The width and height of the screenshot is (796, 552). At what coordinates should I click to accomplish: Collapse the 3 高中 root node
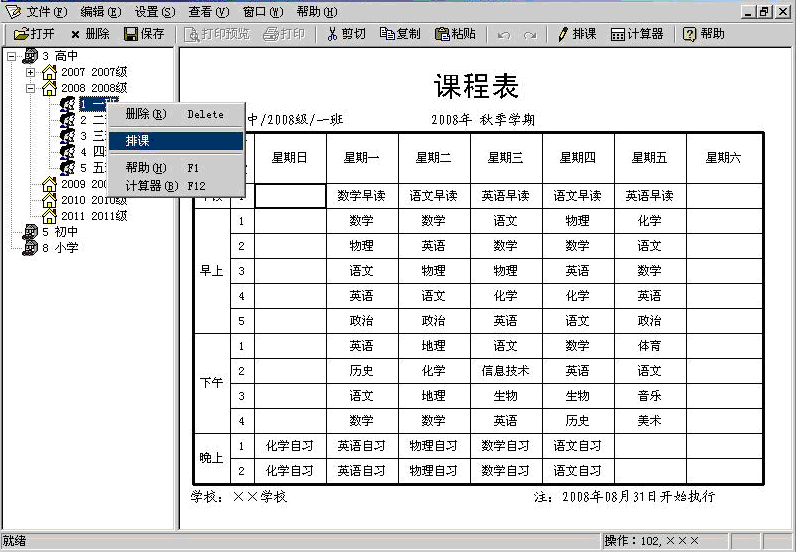tap(12, 56)
